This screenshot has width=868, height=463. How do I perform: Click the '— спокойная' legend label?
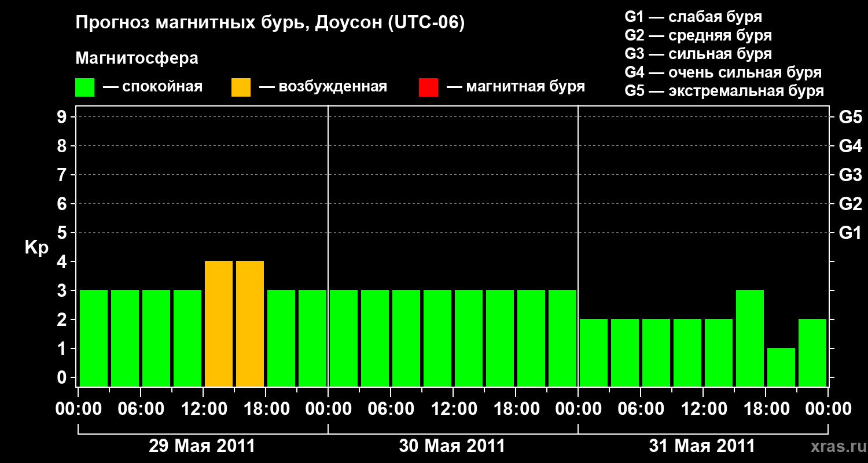pos(153,87)
